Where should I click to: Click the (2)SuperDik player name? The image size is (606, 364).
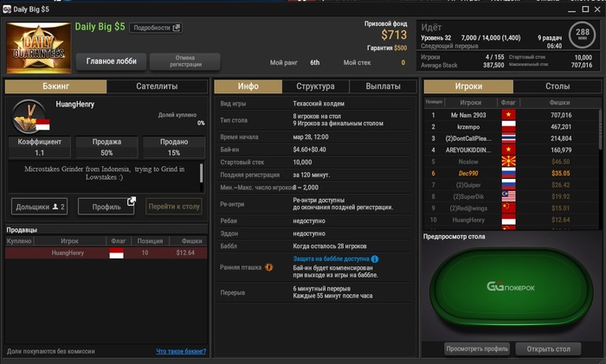click(468, 196)
